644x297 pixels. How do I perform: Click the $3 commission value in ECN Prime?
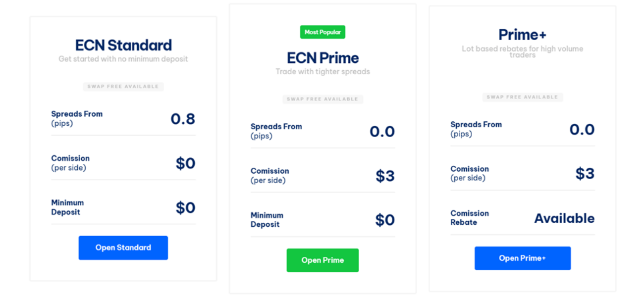tap(384, 176)
